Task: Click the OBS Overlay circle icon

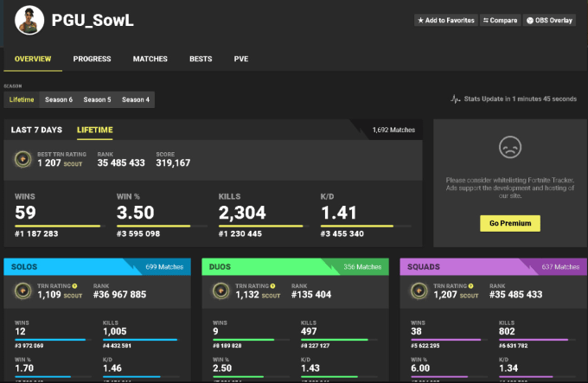Action: [530, 21]
